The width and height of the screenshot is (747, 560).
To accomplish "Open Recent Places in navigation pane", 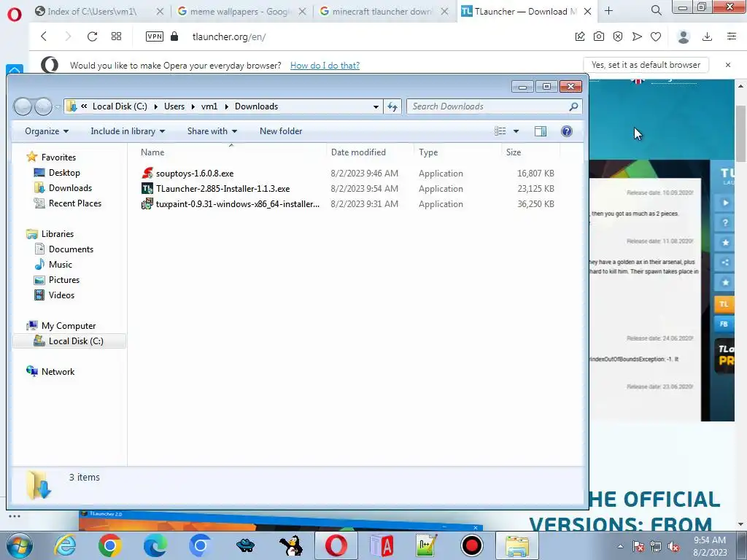I will (75, 203).
